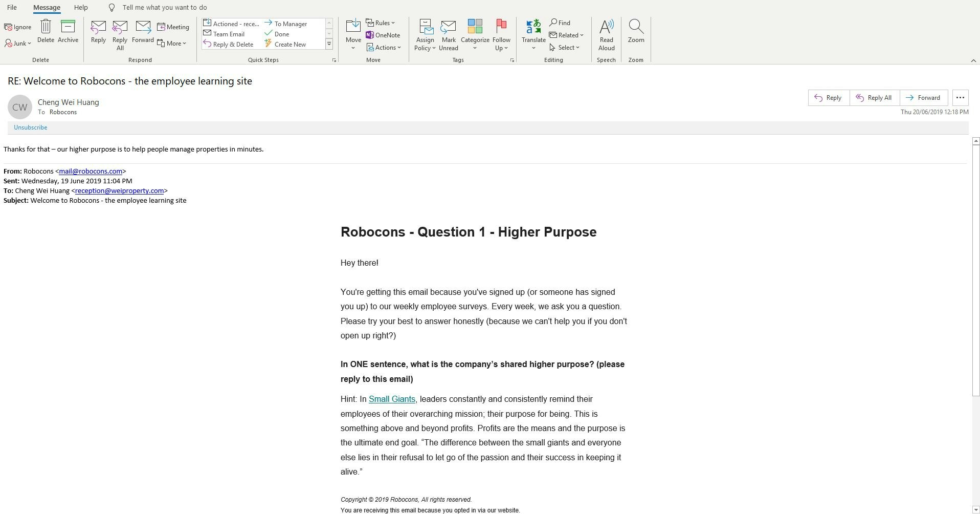Click the message body scroll down arrow

[976, 510]
